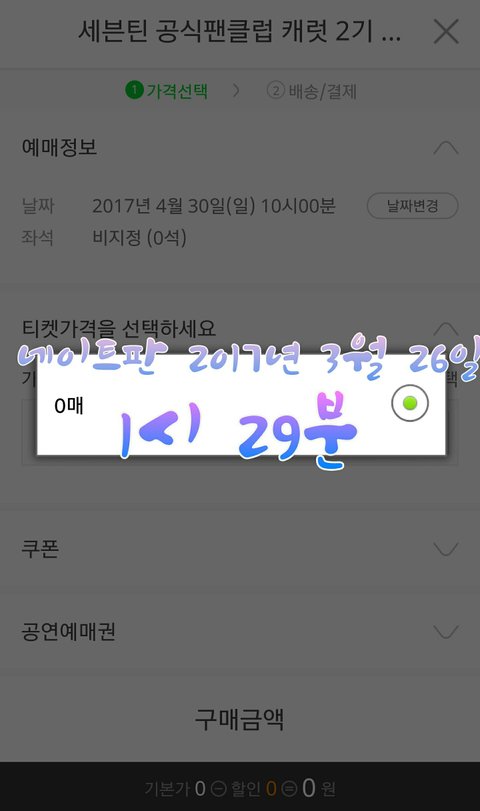Click the minus icon after 기본가 0
Viewport: 480px width, 811px height.
(x=219, y=789)
